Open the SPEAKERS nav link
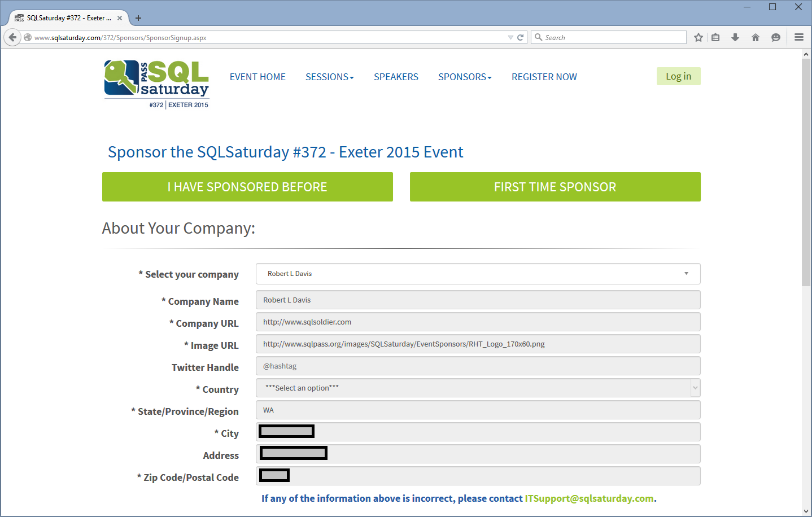Screen dimensions: 812x517 tap(396, 77)
